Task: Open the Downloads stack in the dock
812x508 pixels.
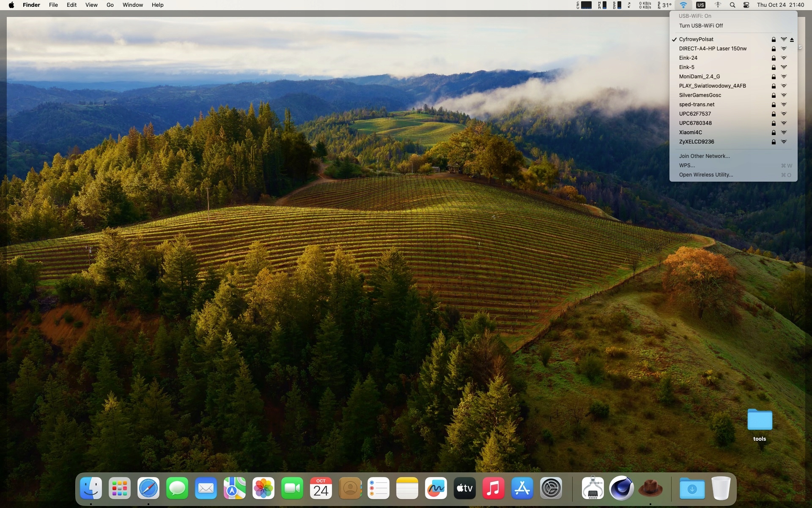Action: click(x=692, y=488)
